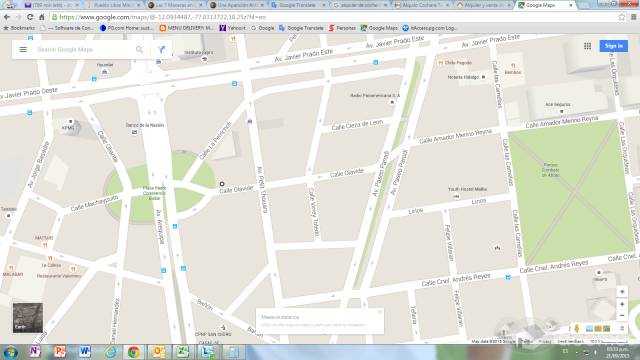Image resolution: width=640 pixels, height=360 pixels.
Task: Click the Restaurante Valentino icon
Action: point(73,269)
